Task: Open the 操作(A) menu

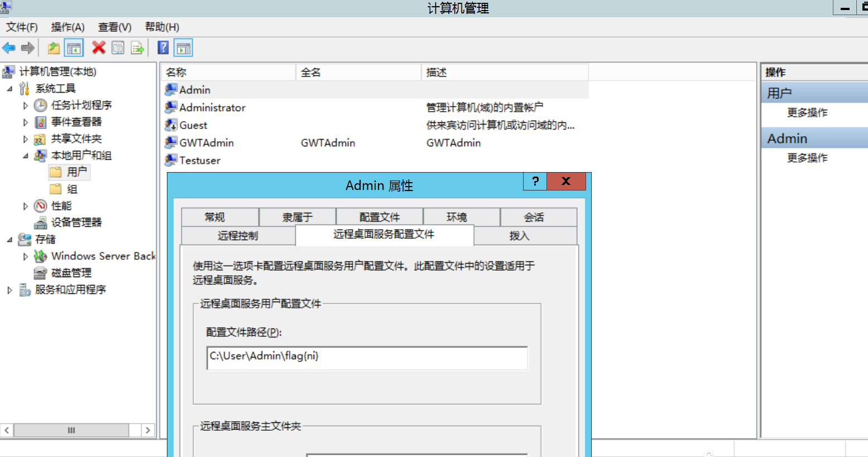Action: click(68, 27)
